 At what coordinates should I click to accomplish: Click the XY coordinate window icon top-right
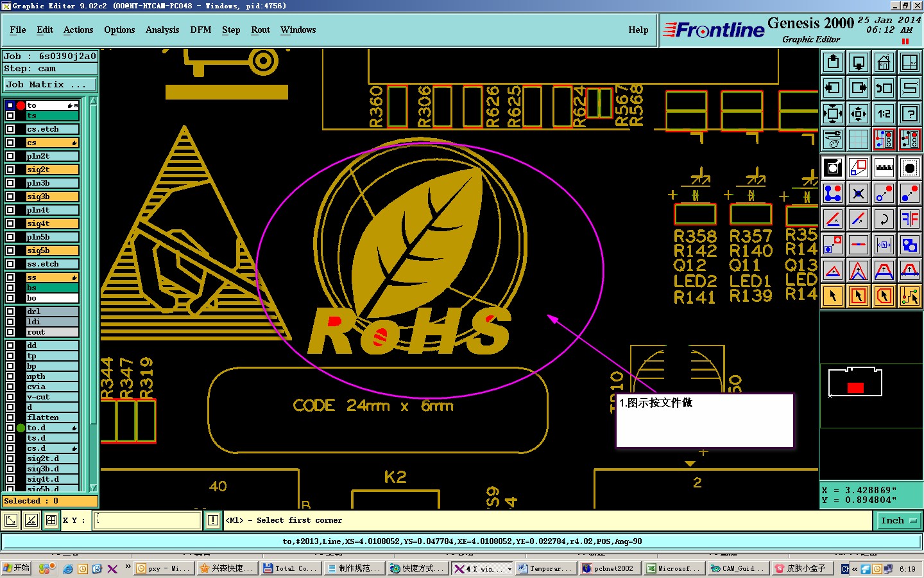909,62
